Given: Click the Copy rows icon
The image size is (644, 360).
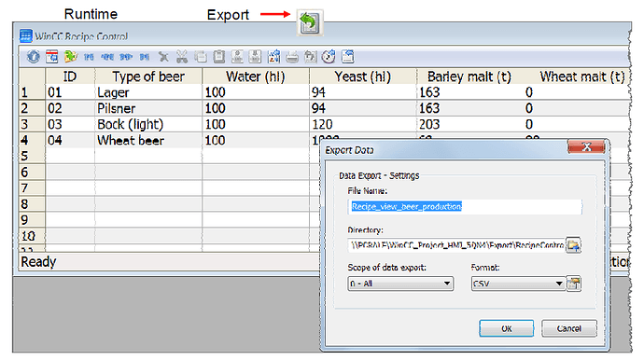Looking at the screenshot, I should point(201,56).
